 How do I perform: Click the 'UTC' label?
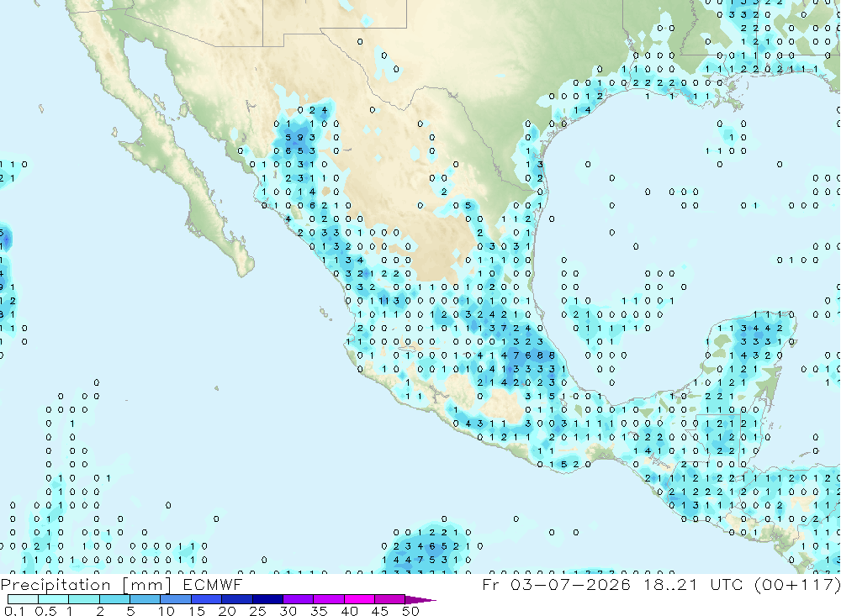[728, 584]
